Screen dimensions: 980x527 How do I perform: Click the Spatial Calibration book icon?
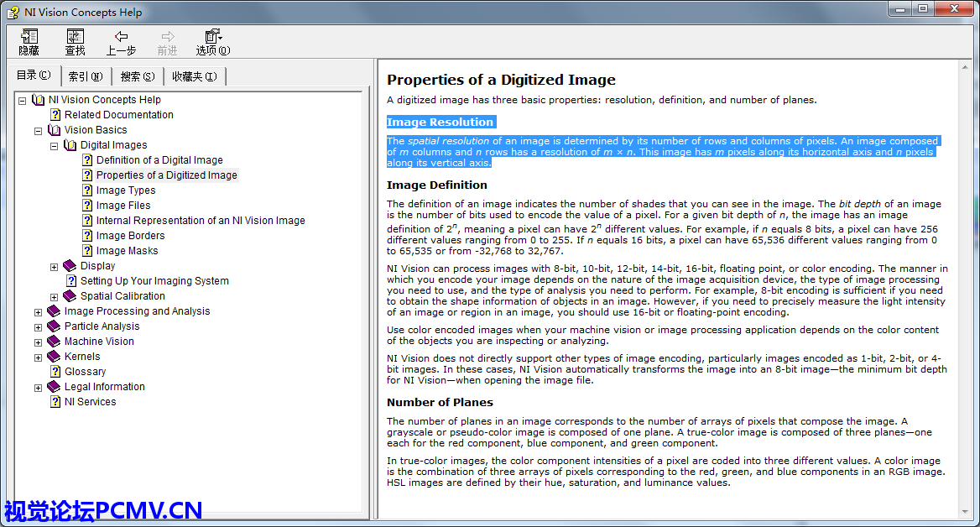click(70, 295)
